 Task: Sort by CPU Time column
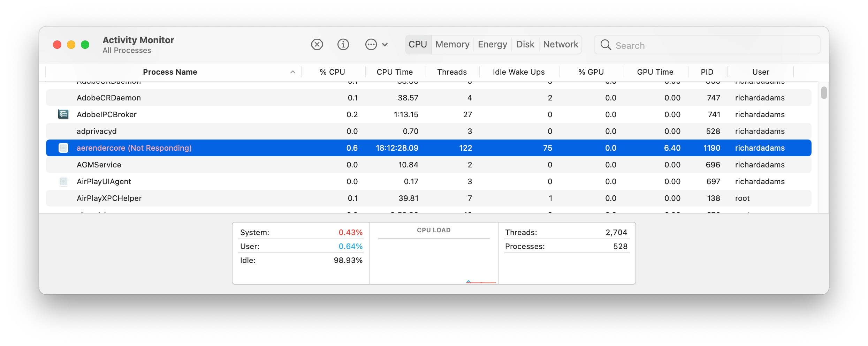(x=395, y=72)
